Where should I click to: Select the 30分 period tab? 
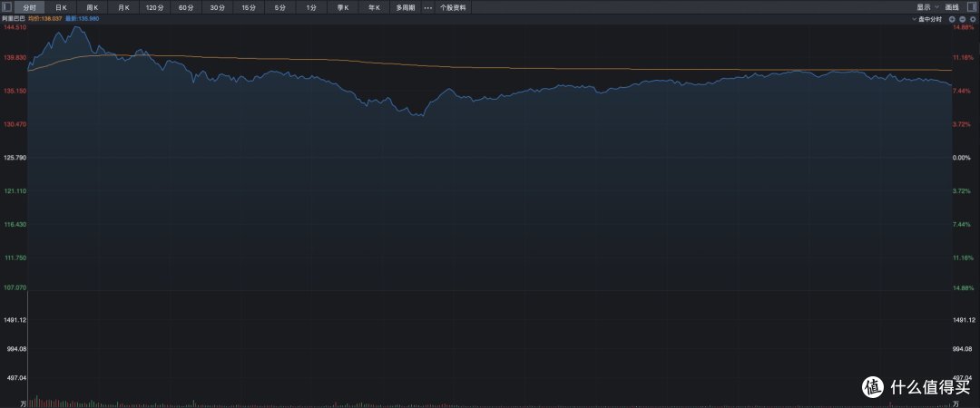point(218,7)
